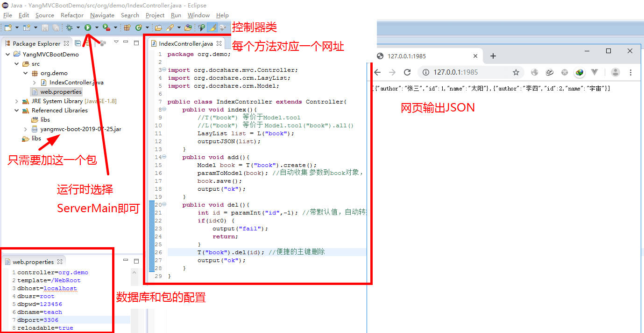Open the Search flashlight dropdown arrow
Viewport: 644px width, 333px height.
(x=179, y=28)
